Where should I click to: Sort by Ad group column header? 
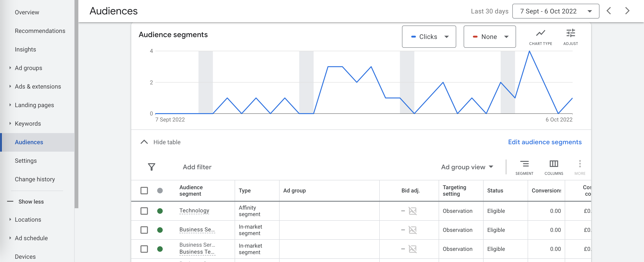[294, 191]
